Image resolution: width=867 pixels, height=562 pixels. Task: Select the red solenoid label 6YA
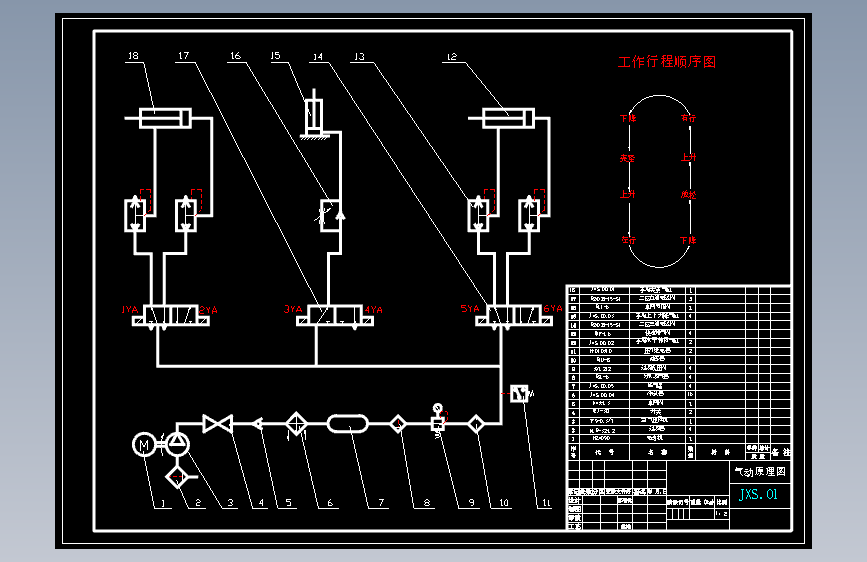coord(553,308)
